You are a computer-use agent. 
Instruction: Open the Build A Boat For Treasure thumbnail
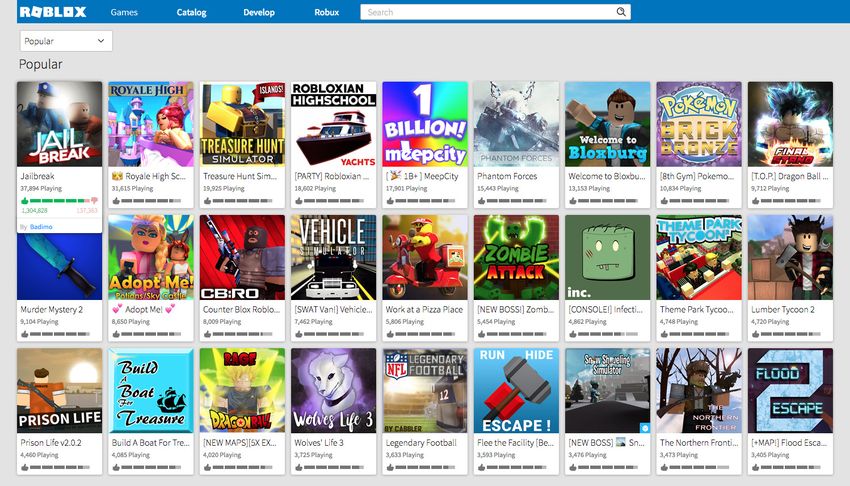pyautogui.click(x=151, y=391)
